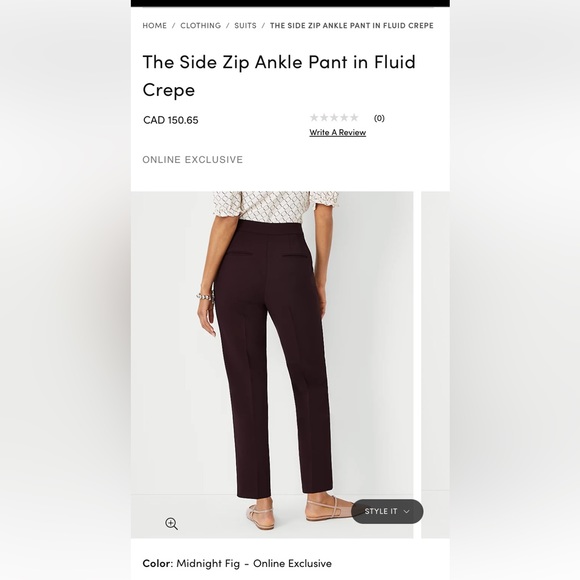View the next product image at right edge

tap(435, 364)
